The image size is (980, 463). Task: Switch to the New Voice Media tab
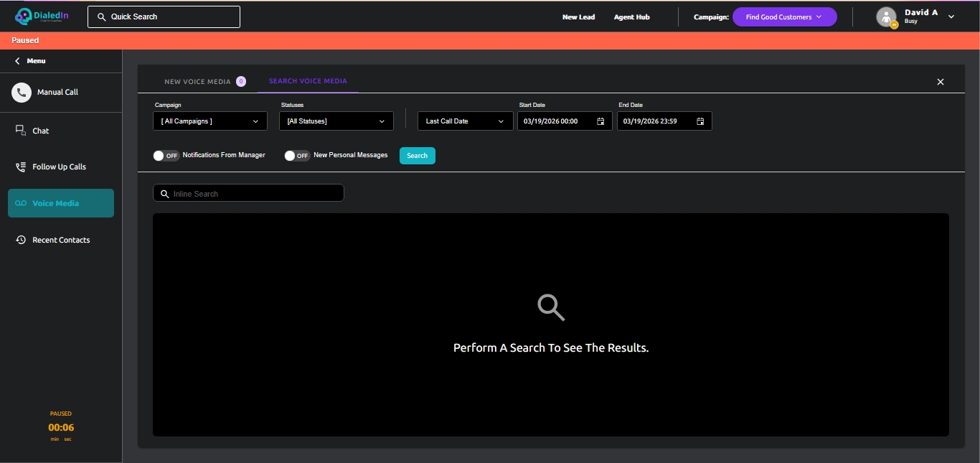197,82
